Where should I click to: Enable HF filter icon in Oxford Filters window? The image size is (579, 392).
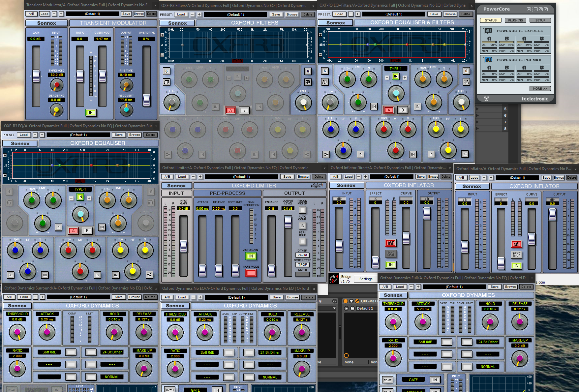pos(308,82)
